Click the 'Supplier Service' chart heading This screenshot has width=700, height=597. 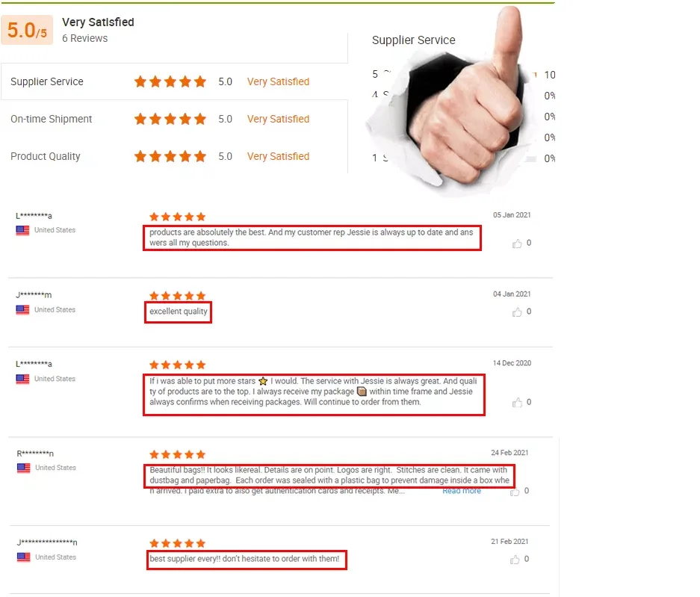(x=413, y=40)
